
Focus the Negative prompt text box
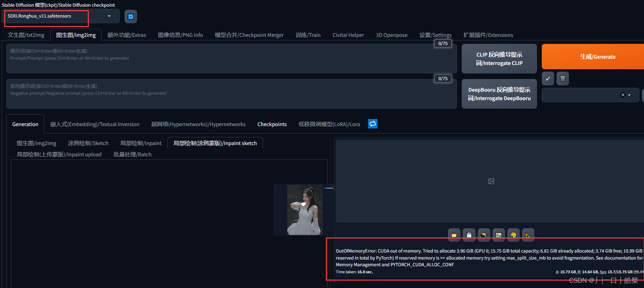231,94
